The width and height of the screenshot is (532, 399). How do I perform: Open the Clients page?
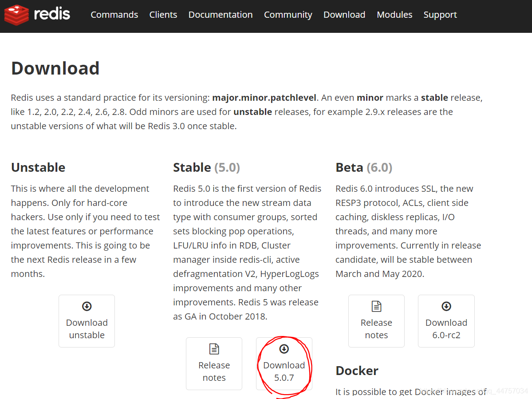pos(163,15)
